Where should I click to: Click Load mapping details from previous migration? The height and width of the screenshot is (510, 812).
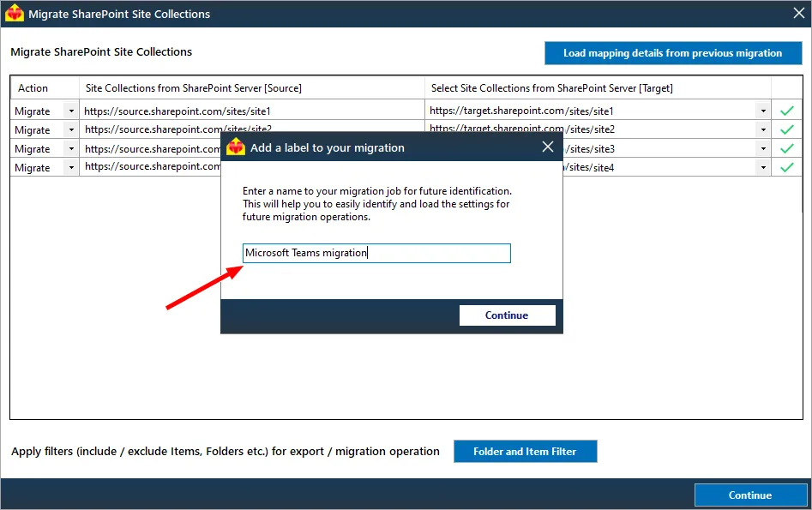(673, 53)
